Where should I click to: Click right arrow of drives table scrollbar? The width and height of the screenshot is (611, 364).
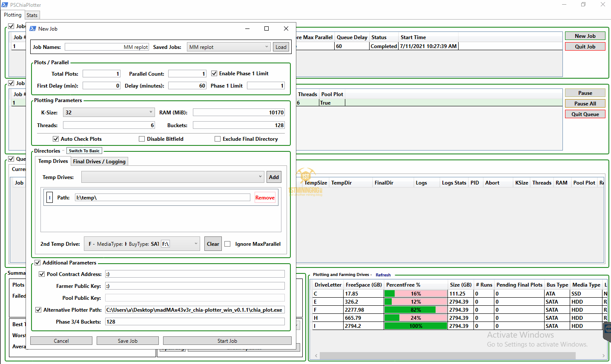pyautogui.click(x=603, y=355)
